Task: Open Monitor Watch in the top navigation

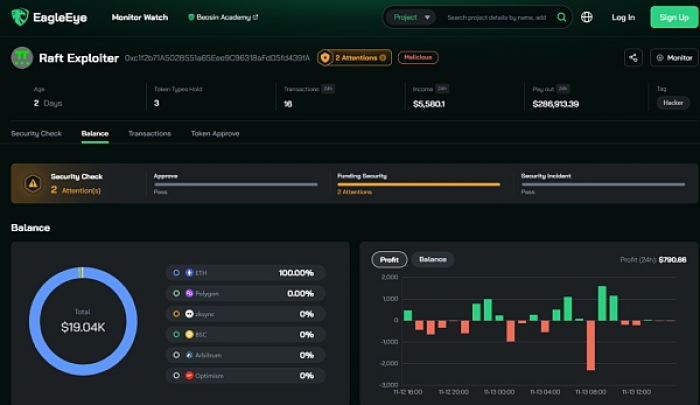Action: [x=140, y=17]
